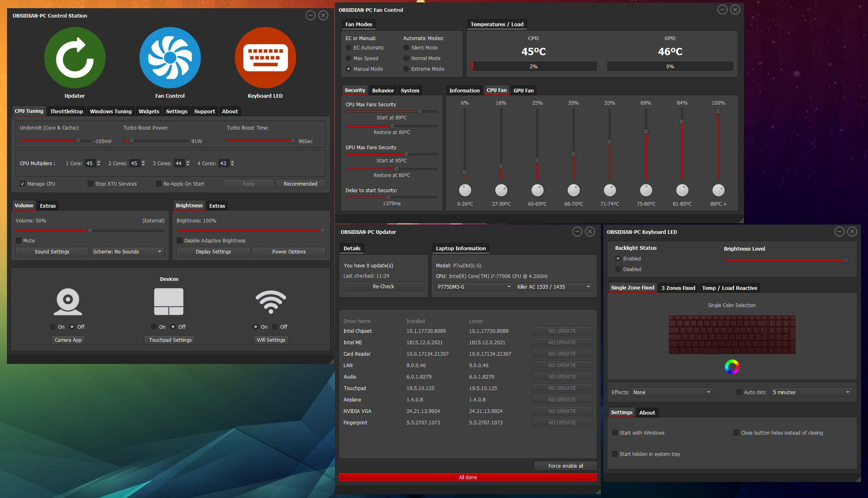
Task: Close the Updater window
Action: (590, 232)
